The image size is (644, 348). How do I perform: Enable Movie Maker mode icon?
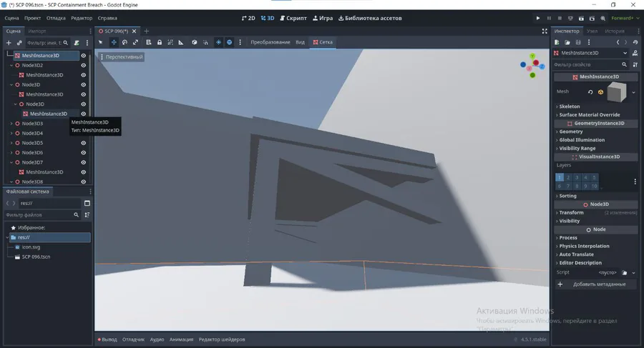[x=603, y=18]
